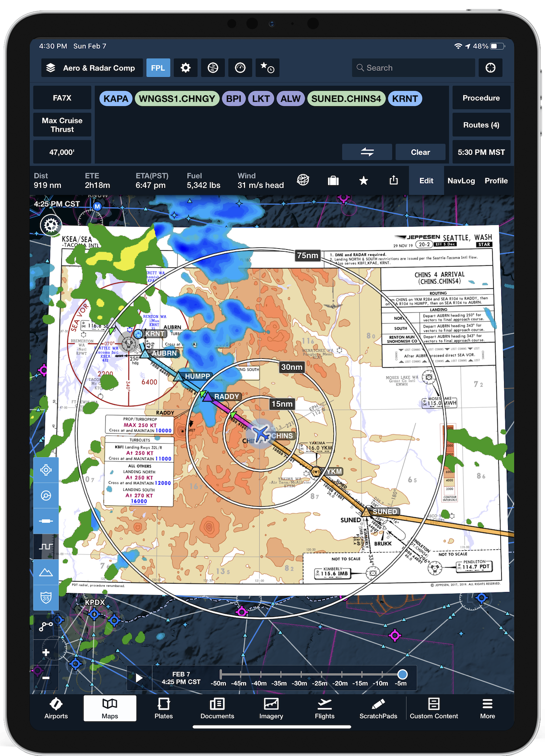Tap the globe icon next to Wind
Viewport: 545px width, 756px height.
[303, 180]
